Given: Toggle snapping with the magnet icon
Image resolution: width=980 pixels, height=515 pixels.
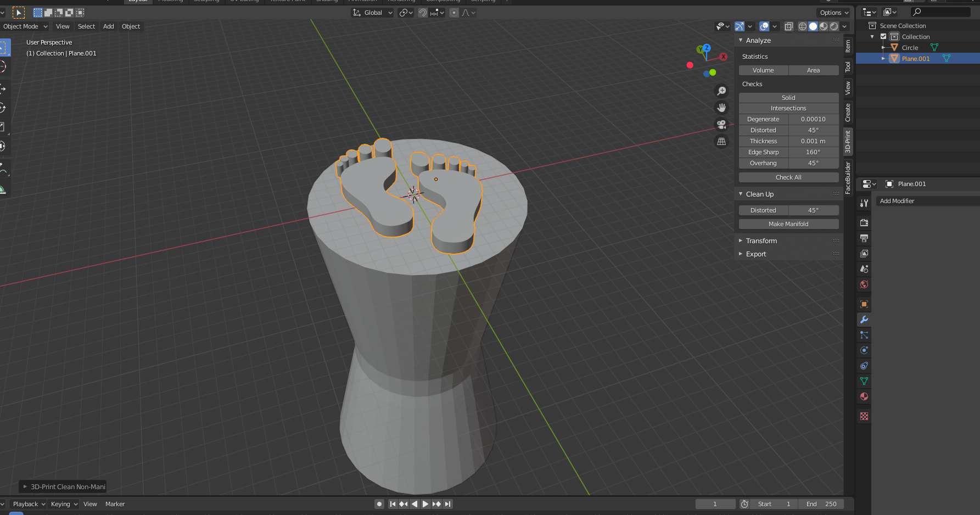Looking at the screenshot, I should (423, 12).
